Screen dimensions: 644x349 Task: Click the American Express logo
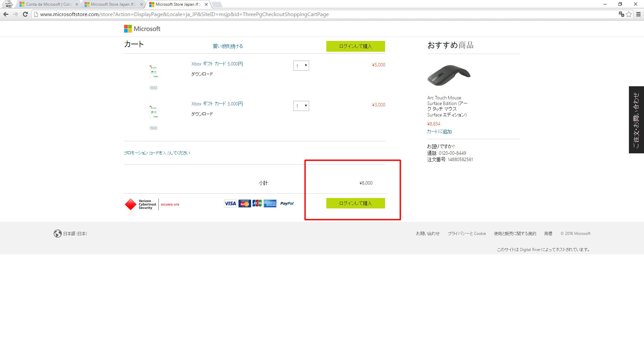tap(270, 203)
